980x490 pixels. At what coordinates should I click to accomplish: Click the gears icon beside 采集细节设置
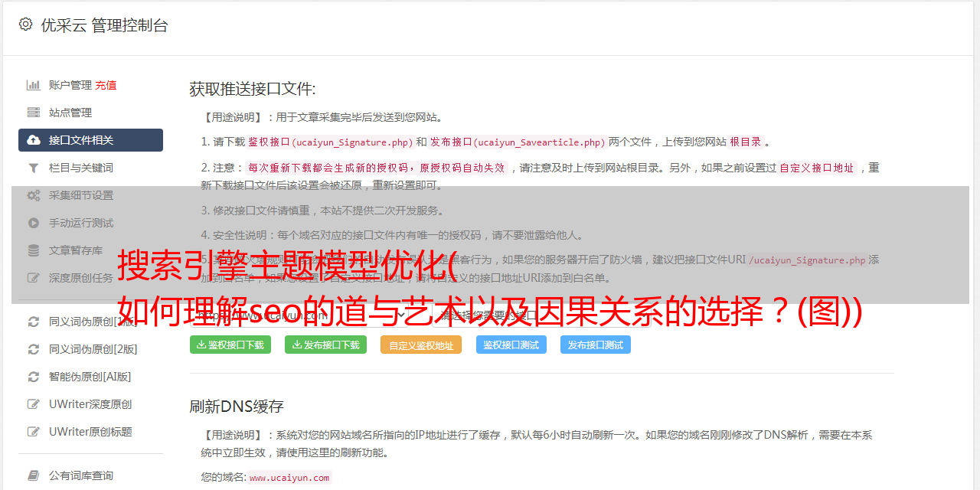coord(34,195)
